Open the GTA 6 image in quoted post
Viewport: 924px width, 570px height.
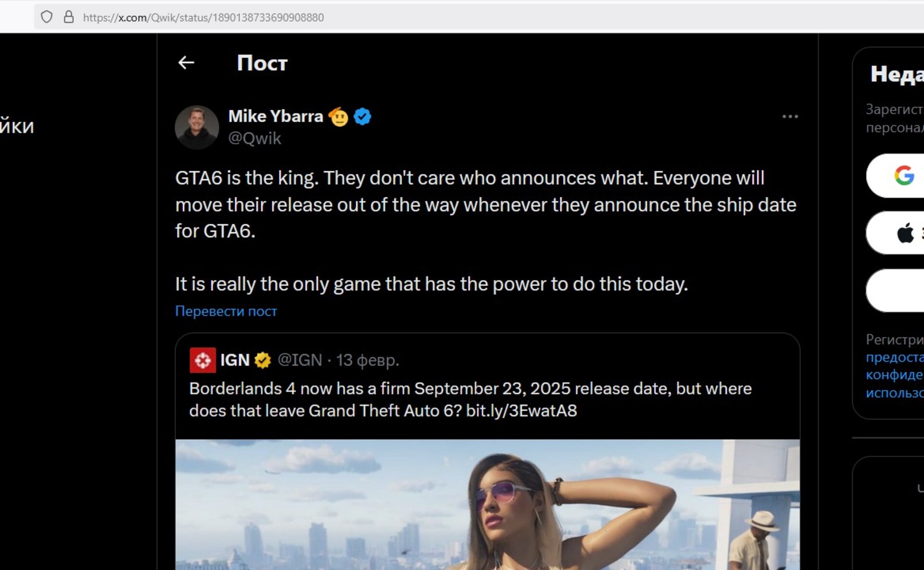[487, 505]
